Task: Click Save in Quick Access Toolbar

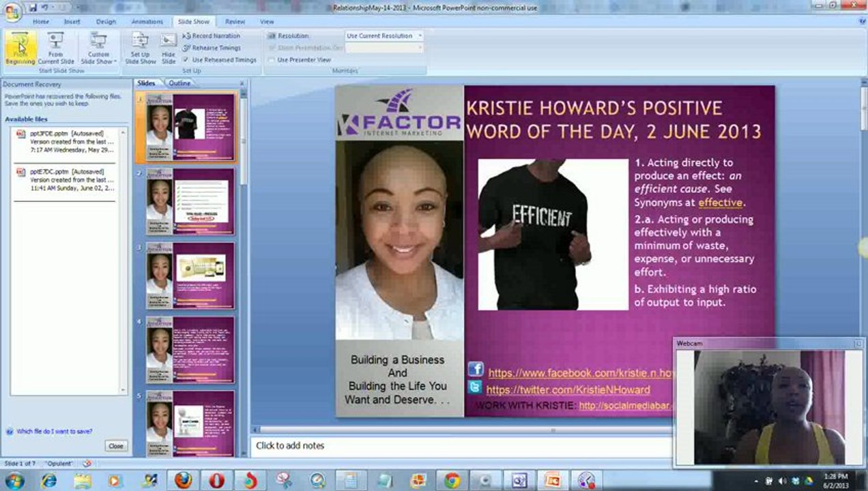Action: [x=33, y=8]
